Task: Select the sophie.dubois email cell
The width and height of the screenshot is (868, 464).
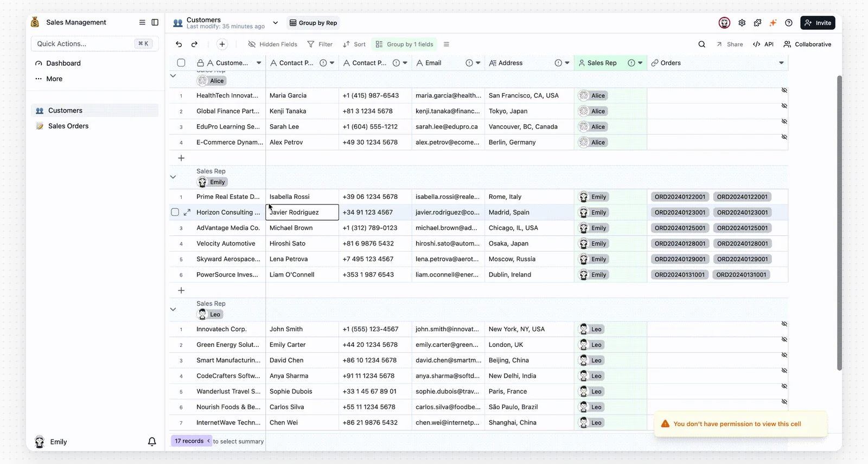Action: [448, 391]
